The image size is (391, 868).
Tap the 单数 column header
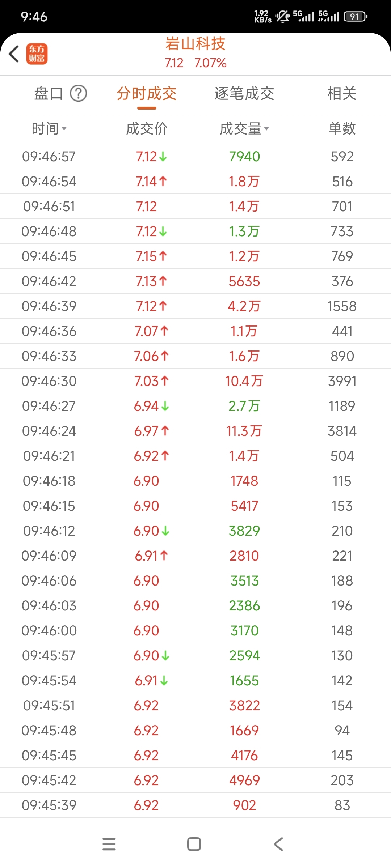342,128
